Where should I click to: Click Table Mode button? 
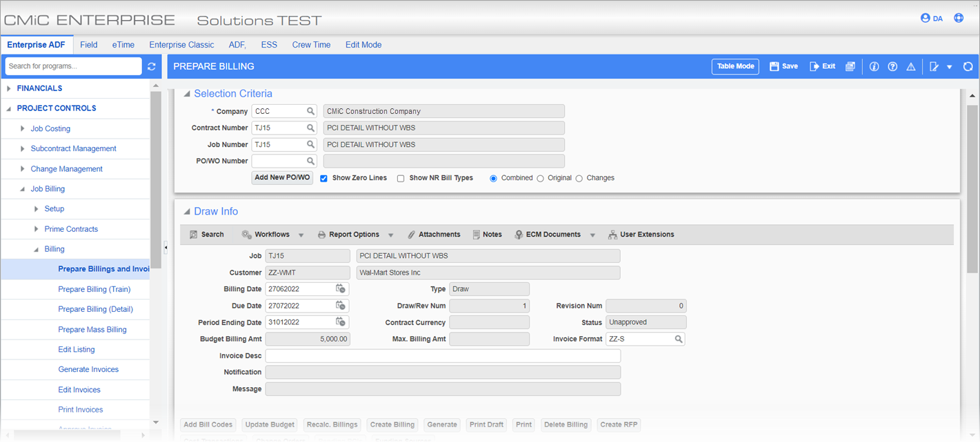click(735, 66)
